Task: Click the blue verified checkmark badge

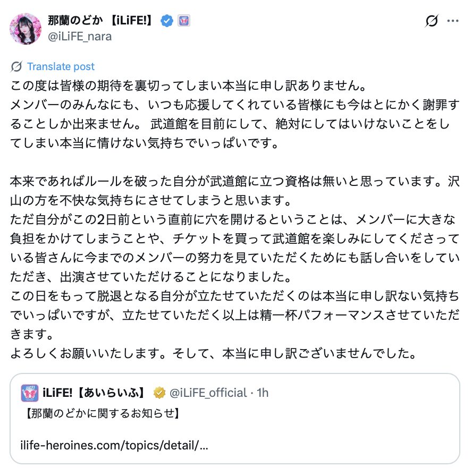Action: [167, 21]
